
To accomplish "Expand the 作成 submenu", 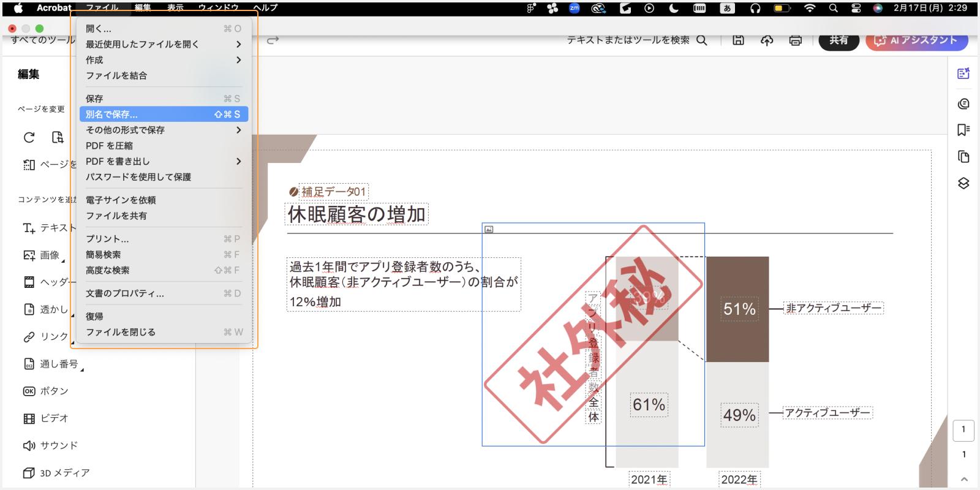I will click(238, 60).
